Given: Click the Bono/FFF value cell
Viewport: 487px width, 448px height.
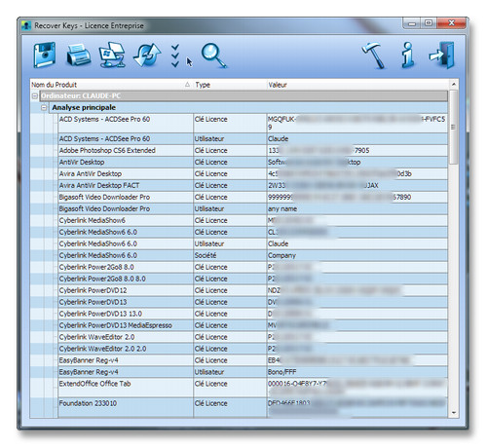Looking at the screenshot, I should tap(357, 372).
